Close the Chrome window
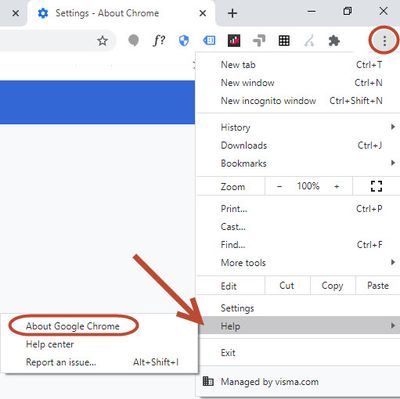The width and height of the screenshot is (400, 399). pos(383,11)
